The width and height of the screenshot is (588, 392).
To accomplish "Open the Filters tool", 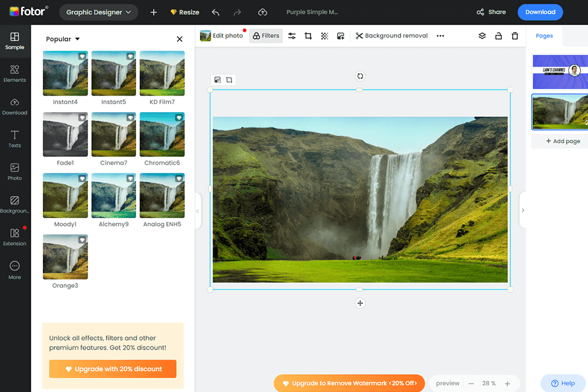I will pyautogui.click(x=266, y=36).
